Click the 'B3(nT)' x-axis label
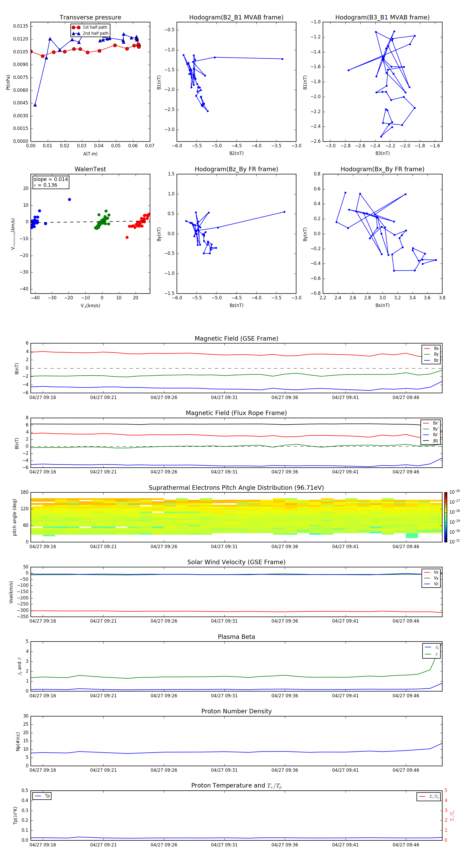The height and width of the screenshot is (868, 473). [x=382, y=153]
